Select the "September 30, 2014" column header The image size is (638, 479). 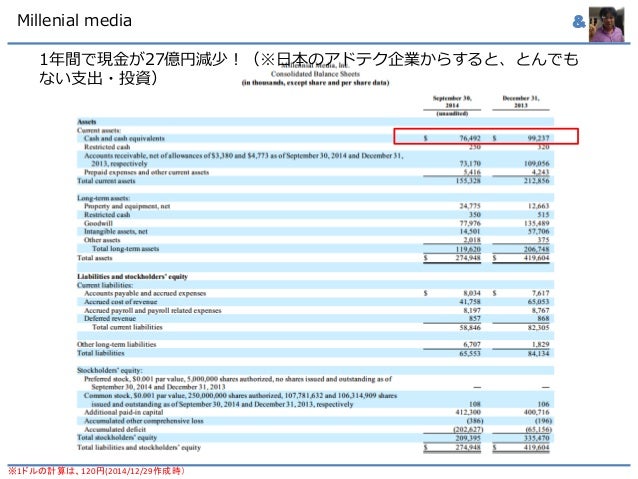click(x=452, y=102)
